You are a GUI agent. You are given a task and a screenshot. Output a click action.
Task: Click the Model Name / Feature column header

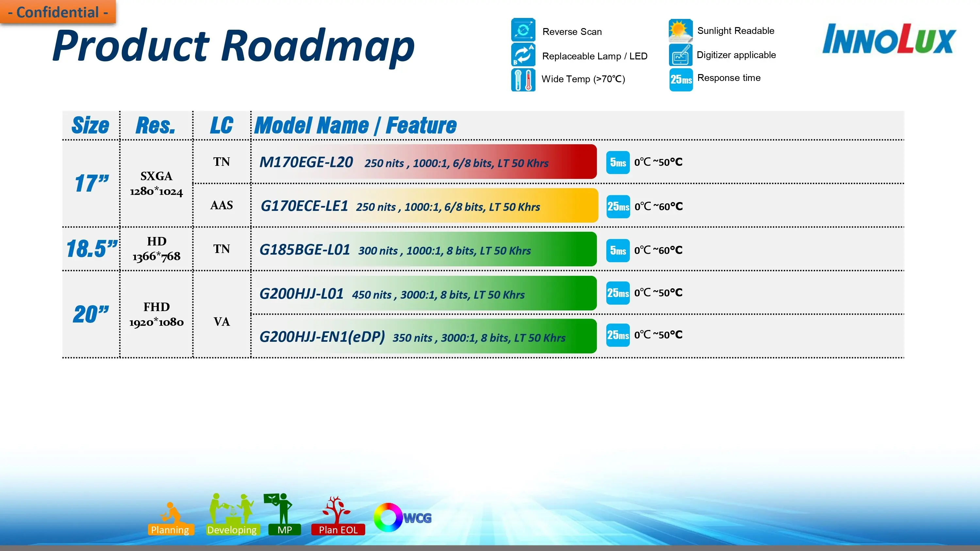(x=355, y=126)
